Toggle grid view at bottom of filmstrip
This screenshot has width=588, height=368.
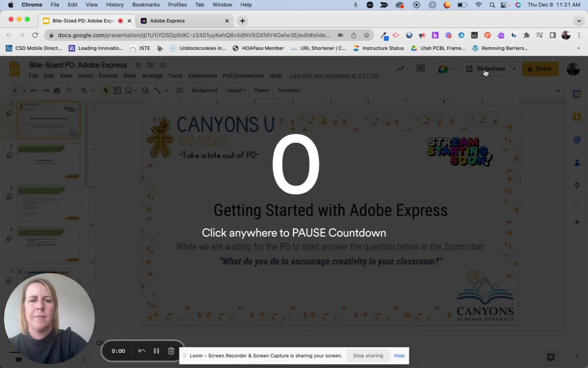tap(18, 359)
